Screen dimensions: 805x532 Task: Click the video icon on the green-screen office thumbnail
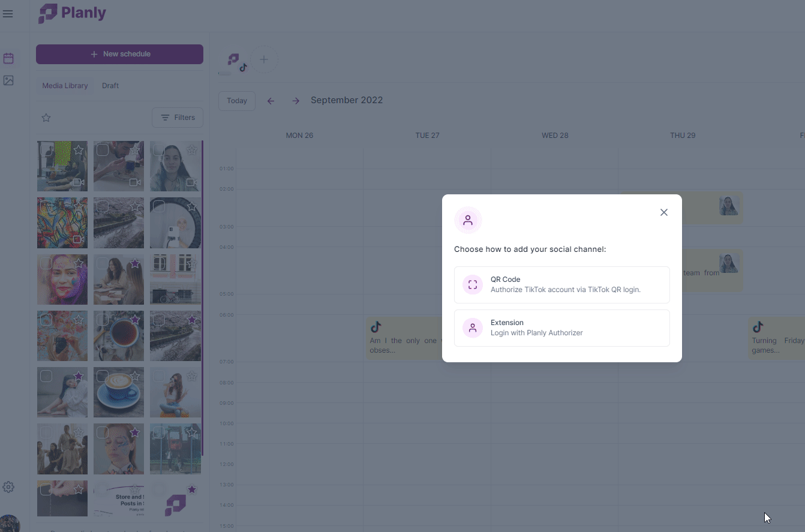point(79,182)
